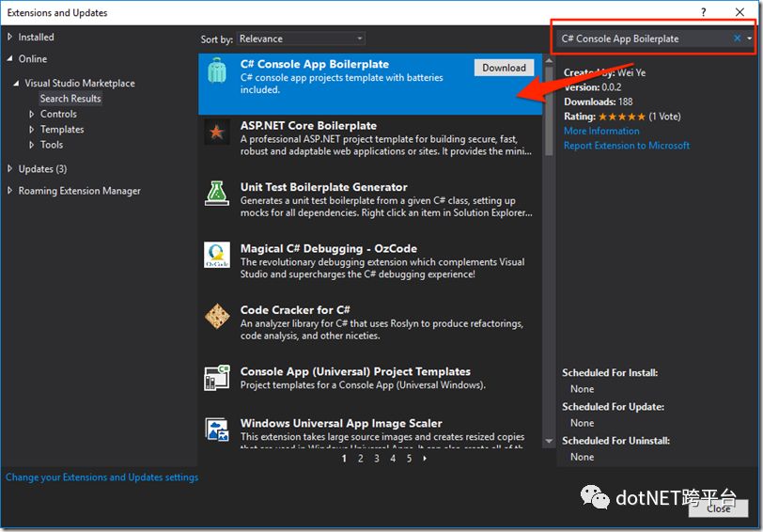The image size is (763, 532).
Task: Go to next results page arrow
Action: point(425,458)
